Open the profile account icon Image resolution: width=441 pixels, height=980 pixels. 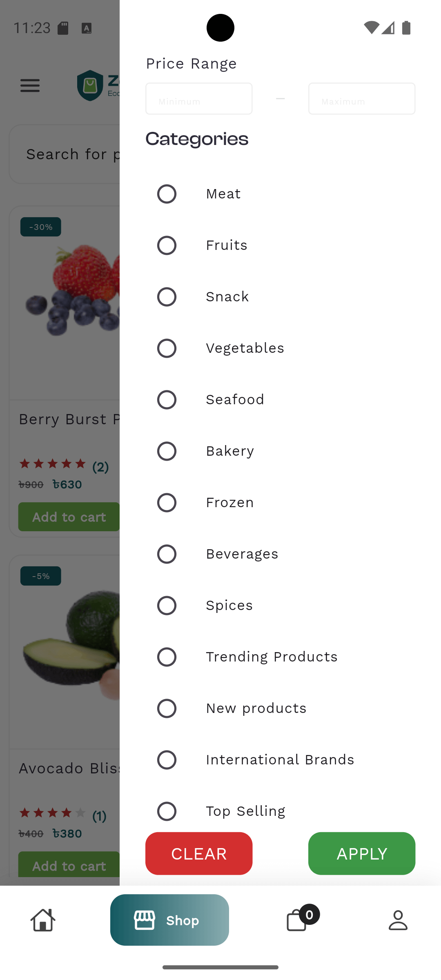[x=398, y=920]
